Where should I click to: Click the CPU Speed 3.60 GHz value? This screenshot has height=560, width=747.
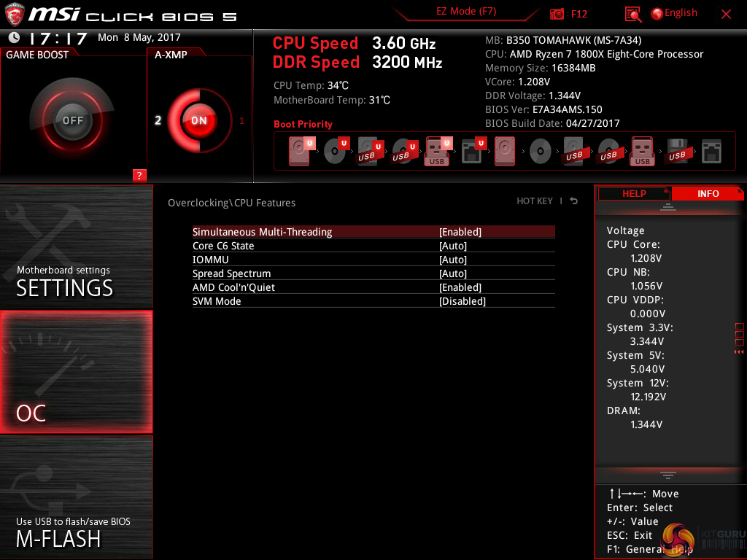[403, 43]
